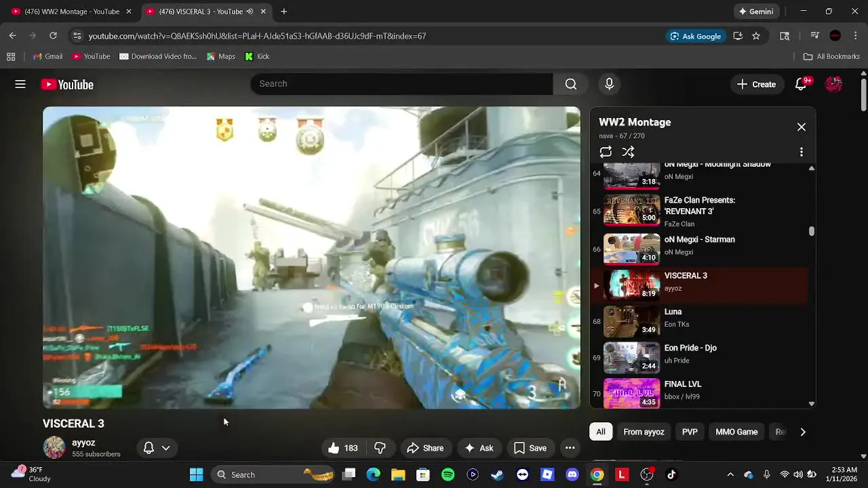
Task: Open Gemini in Chrome
Action: (756, 12)
